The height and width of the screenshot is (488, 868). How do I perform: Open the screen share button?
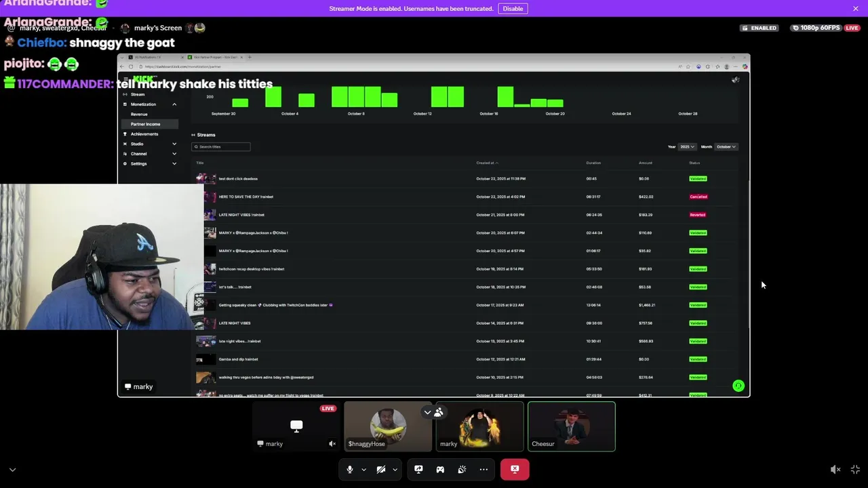point(418,469)
